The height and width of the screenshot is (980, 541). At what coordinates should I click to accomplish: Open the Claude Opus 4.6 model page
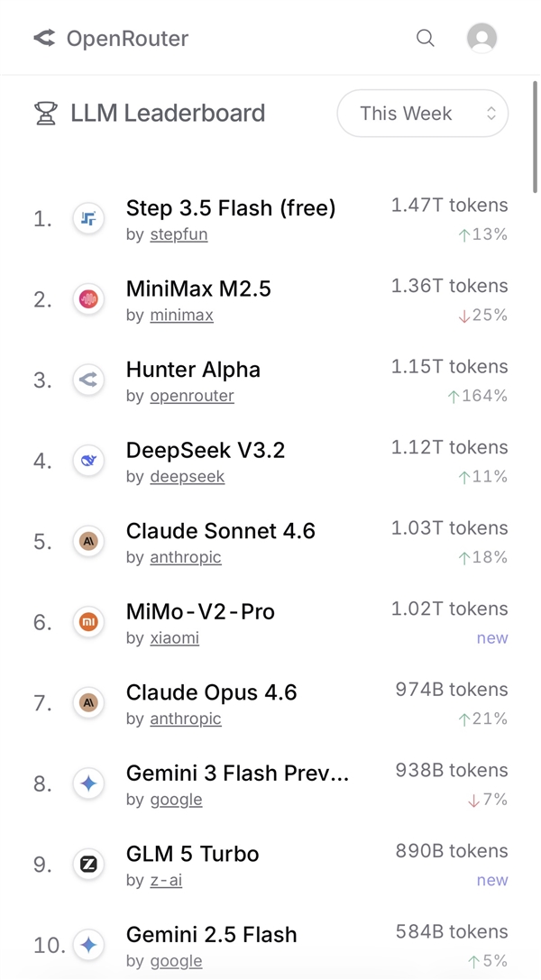click(211, 692)
